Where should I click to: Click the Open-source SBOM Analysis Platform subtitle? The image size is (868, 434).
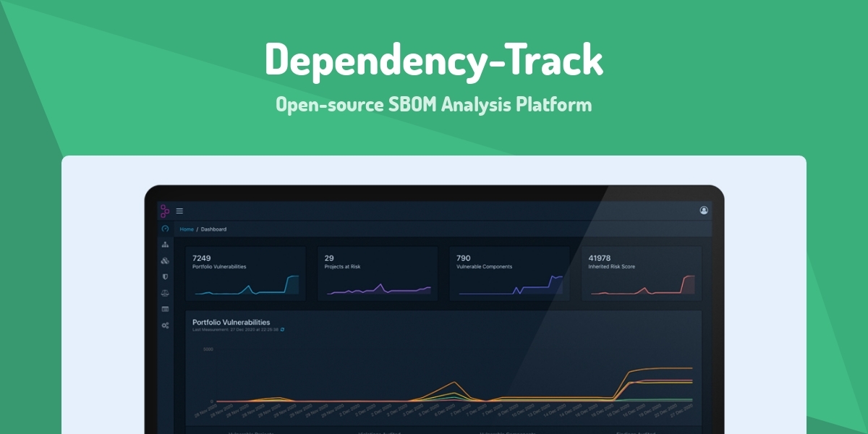pos(434,104)
